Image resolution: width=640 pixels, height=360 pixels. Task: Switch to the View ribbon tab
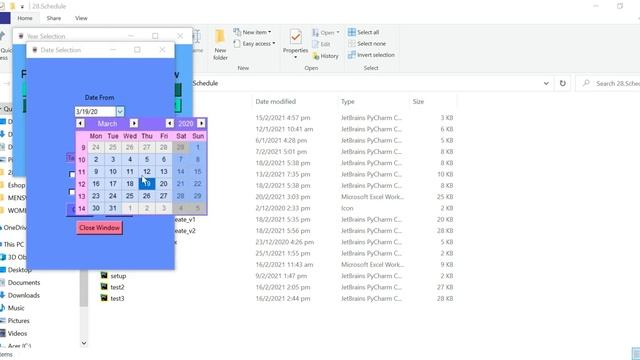(81, 18)
